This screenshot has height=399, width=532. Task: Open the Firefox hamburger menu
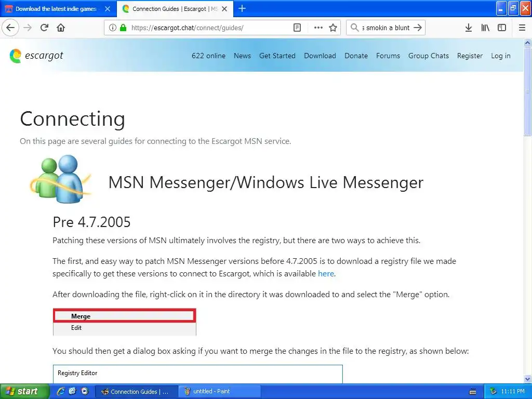tap(522, 28)
